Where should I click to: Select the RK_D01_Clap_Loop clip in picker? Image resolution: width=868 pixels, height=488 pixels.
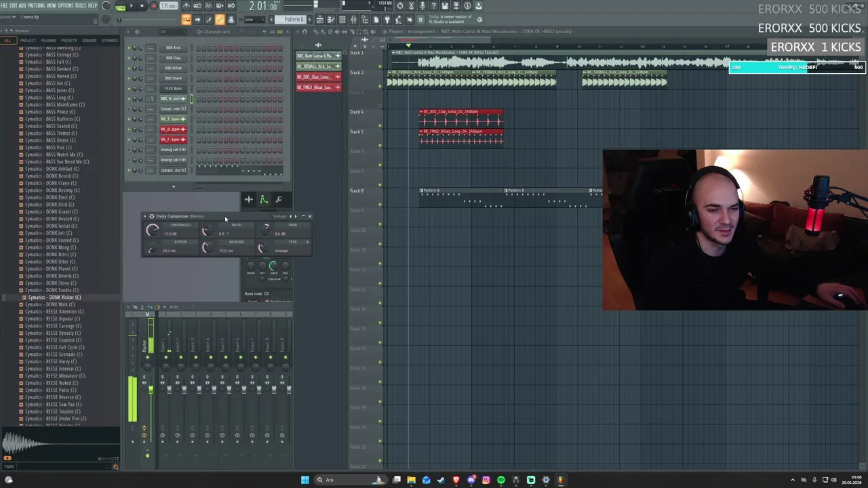coord(318,77)
